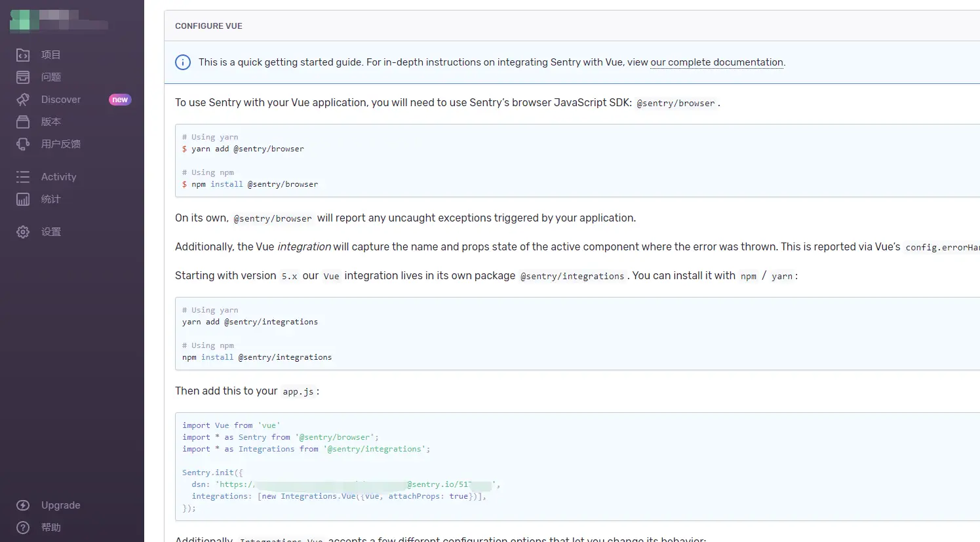
Task: Click the info icon in the guide notice
Action: click(x=183, y=62)
